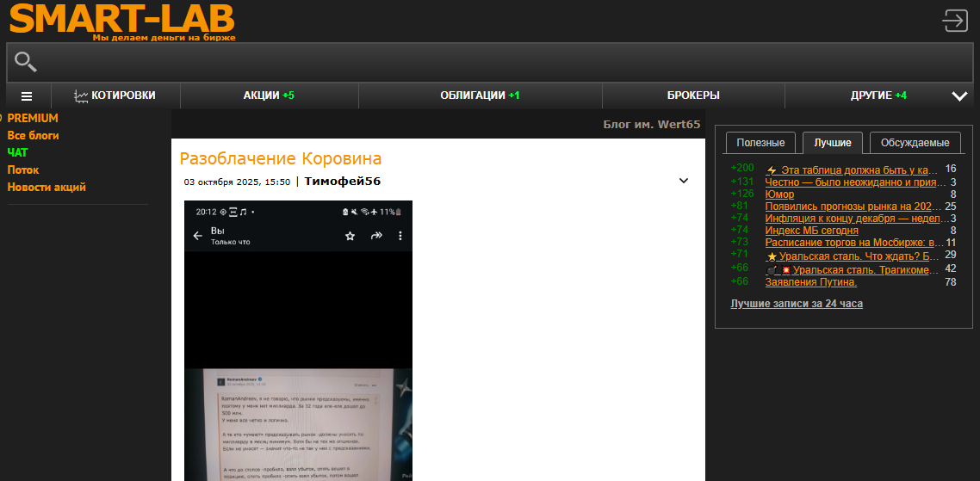Screen dimensions: 980x481
Task: Open the hamburger menu icon
Action: point(27,96)
